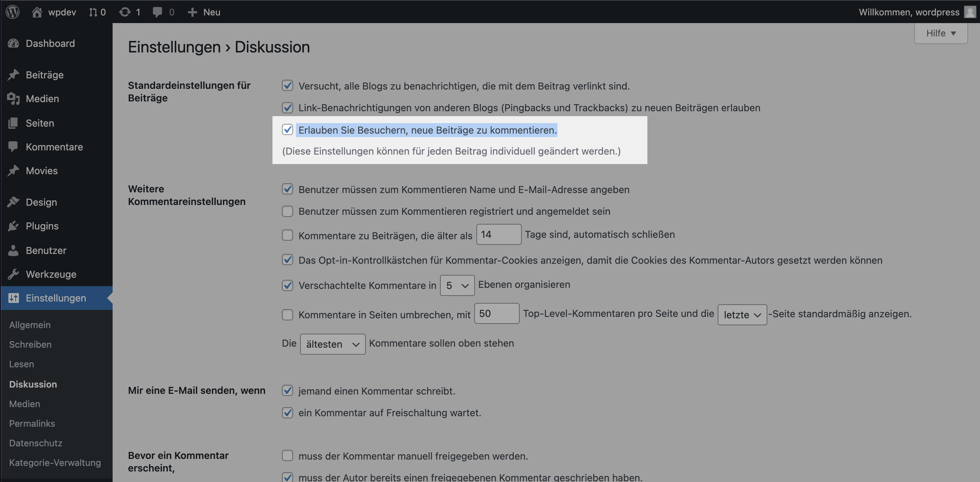The height and width of the screenshot is (482, 980).
Task: Click the user avatar in the top right
Action: (x=969, y=12)
